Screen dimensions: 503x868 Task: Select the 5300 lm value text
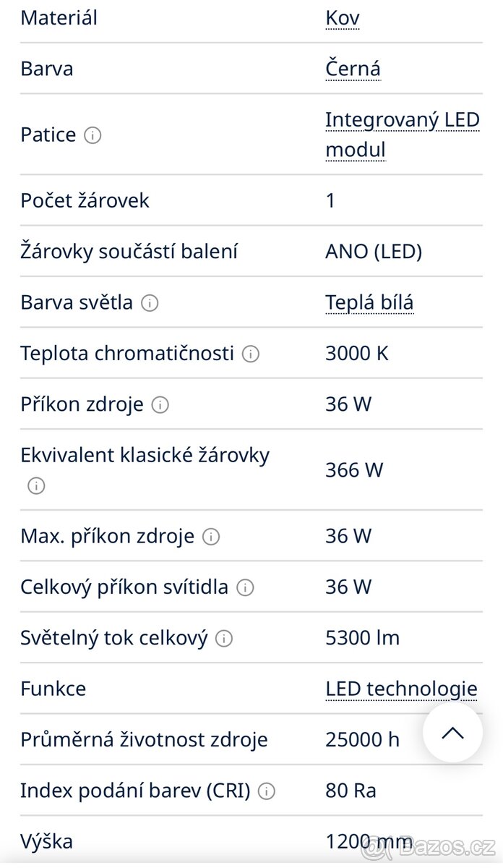coord(362,638)
